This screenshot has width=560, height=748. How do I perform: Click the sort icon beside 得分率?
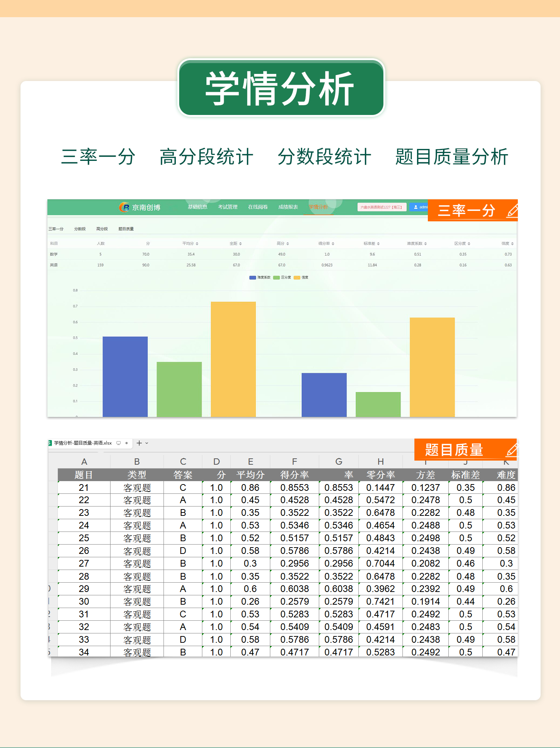tap(333, 244)
